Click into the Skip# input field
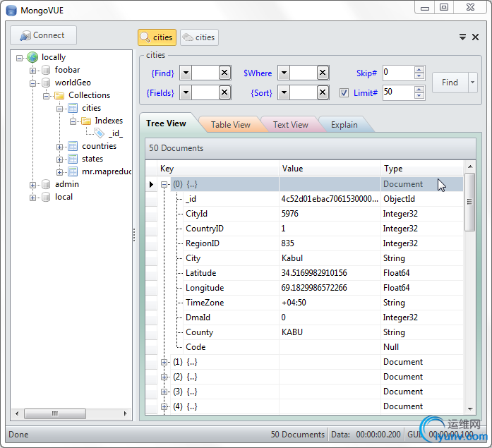Screen dimensions: 492x448 pyautogui.click(x=398, y=73)
